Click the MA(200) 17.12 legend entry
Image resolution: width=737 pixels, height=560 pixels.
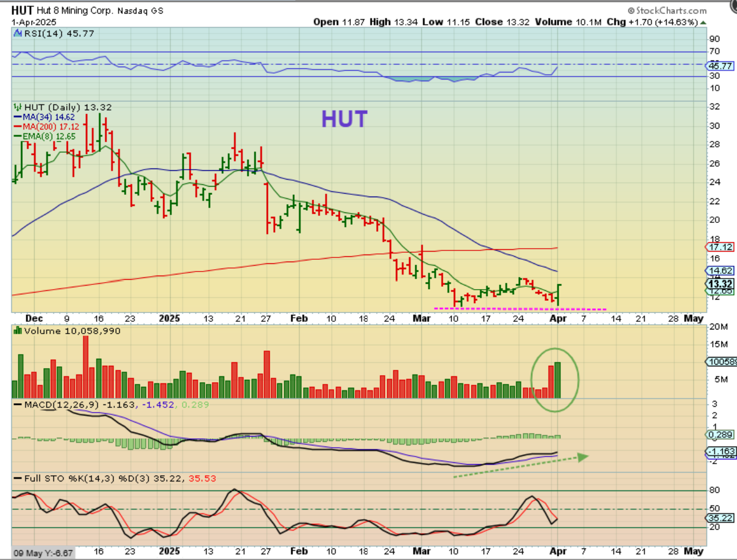tap(47, 126)
